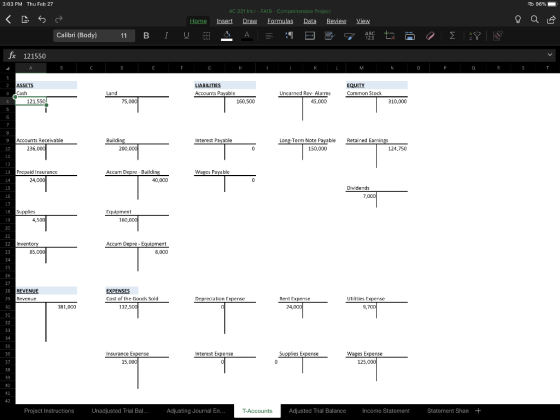
Task: Open the fill color swatch
Action: (226, 36)
